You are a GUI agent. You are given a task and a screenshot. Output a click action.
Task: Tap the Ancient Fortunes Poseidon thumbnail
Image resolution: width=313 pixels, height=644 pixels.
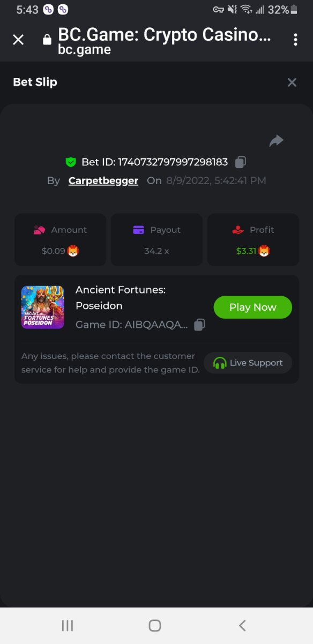click(43, 307)
